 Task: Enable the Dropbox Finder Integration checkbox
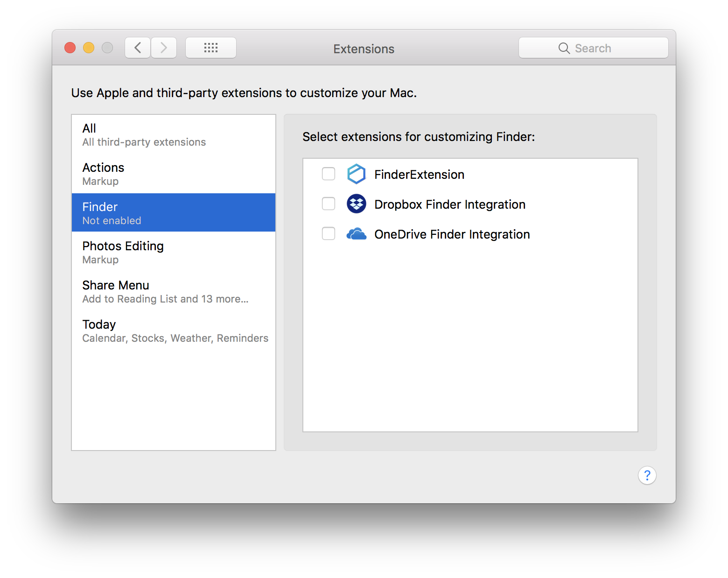tap(329, 204)
